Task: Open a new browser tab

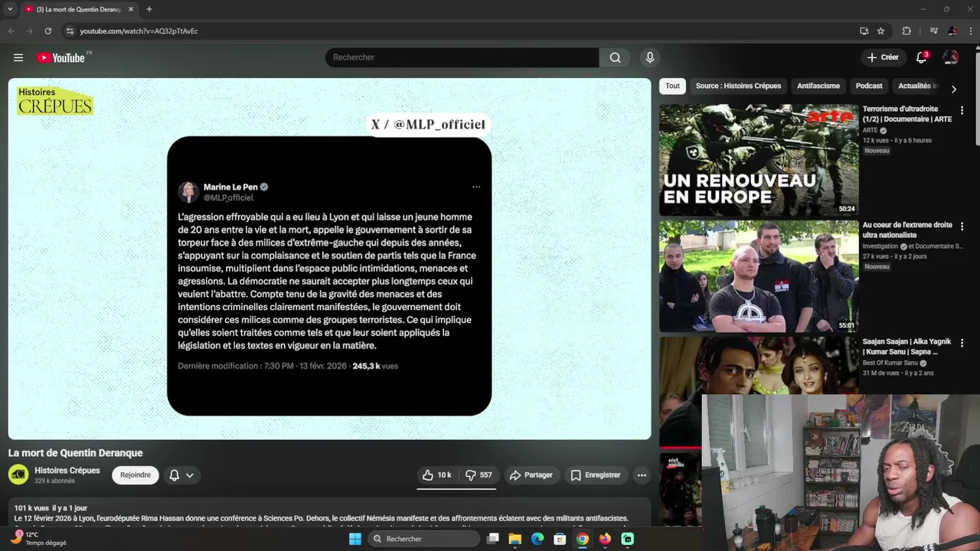Action: point(149,9)
